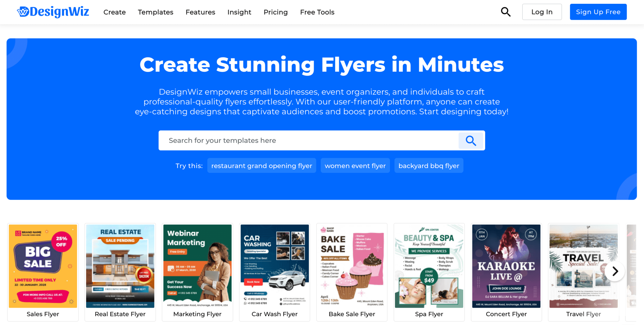
Task: Open the Insight page
Action: click(x=239, y=12)
